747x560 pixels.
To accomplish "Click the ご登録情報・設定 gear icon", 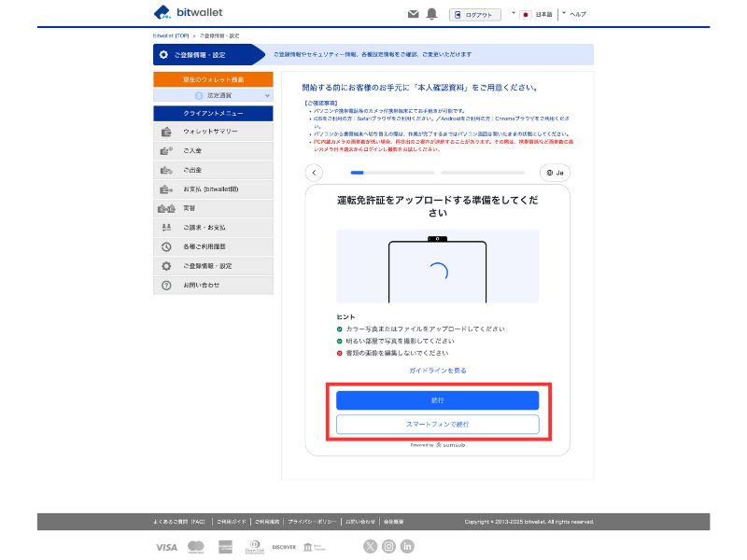I will (x=166, y=264).
